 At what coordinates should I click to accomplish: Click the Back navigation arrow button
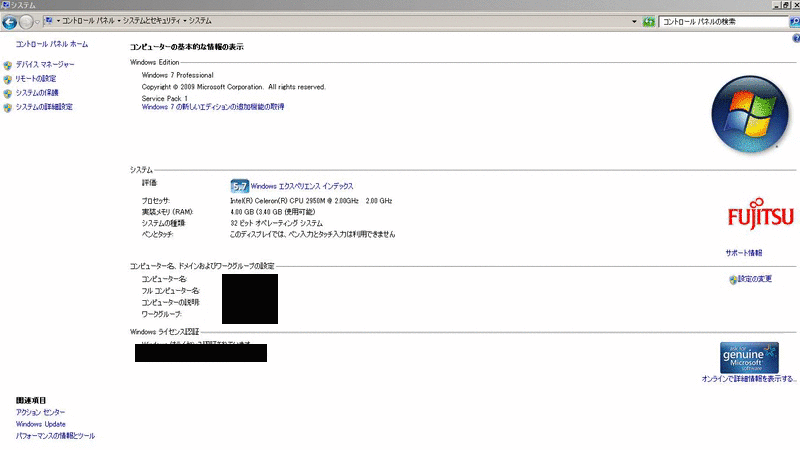(x=9, y=22)
